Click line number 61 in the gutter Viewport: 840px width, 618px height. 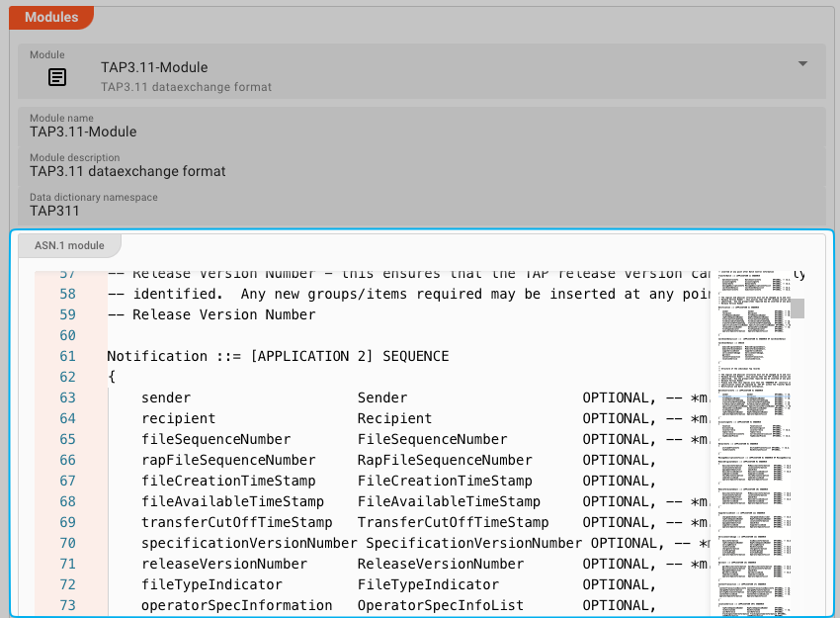[67, 356]
